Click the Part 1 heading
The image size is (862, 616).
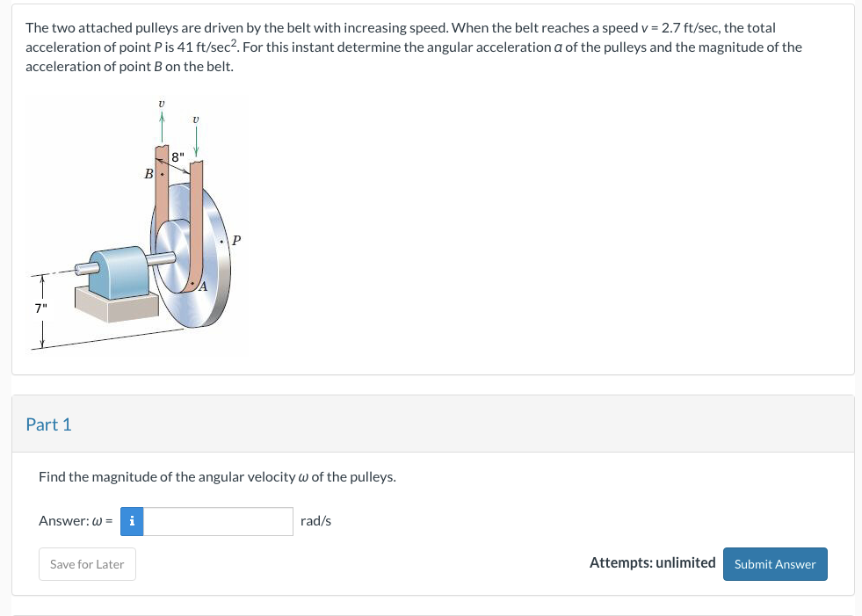click(49, 424)
